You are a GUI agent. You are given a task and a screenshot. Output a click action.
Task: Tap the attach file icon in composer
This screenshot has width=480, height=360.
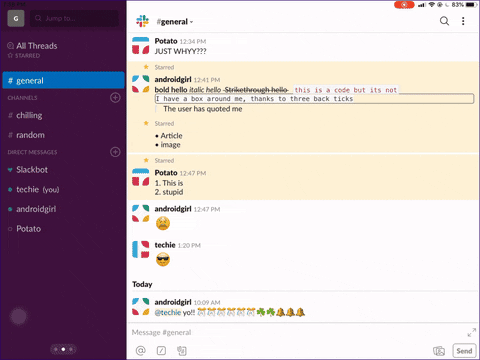(x=182, y=351)
